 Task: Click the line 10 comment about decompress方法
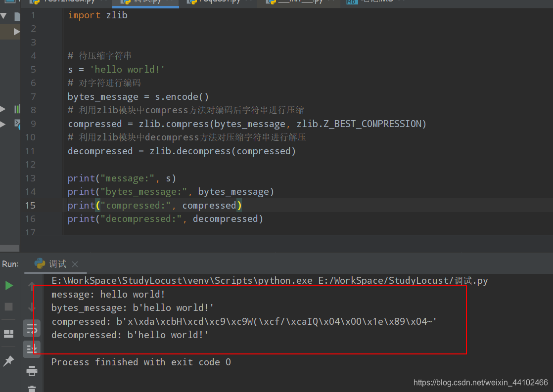pyautogui.click(x=187, y=137)
